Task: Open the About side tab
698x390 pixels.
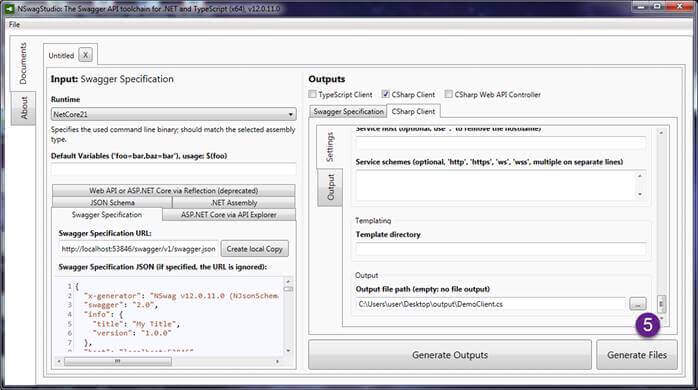Action: pos(24,108)
